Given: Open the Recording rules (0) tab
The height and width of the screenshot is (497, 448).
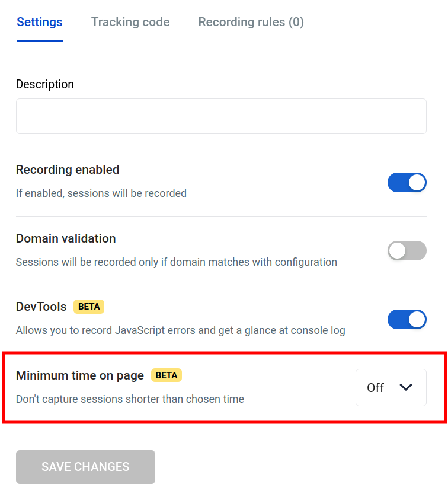Looking at the screenshot, I should tap(251, 23).
